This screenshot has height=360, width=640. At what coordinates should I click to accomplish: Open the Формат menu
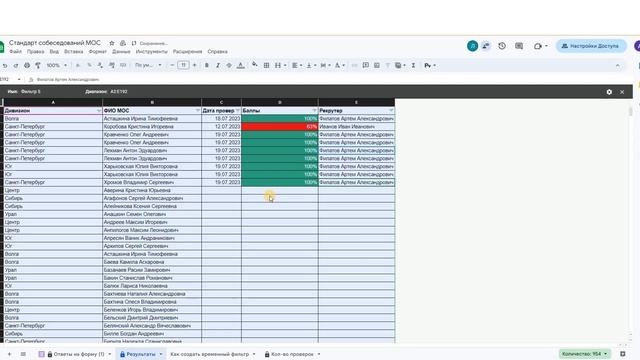98,52
